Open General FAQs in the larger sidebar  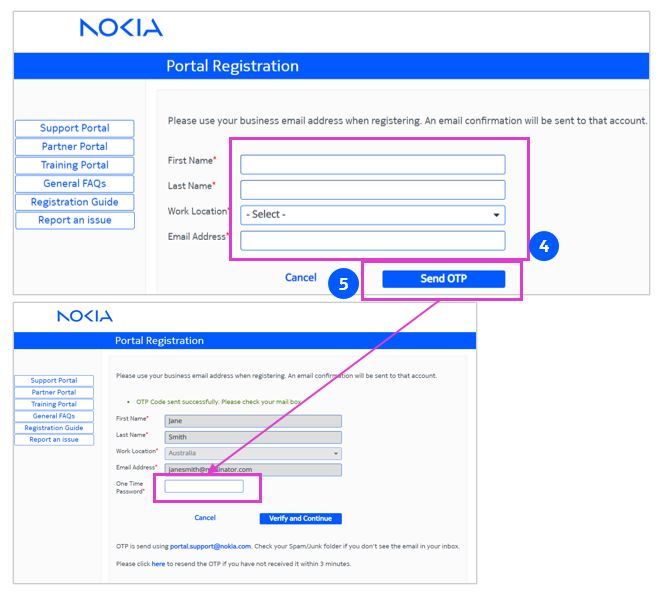tap(74, 183)
